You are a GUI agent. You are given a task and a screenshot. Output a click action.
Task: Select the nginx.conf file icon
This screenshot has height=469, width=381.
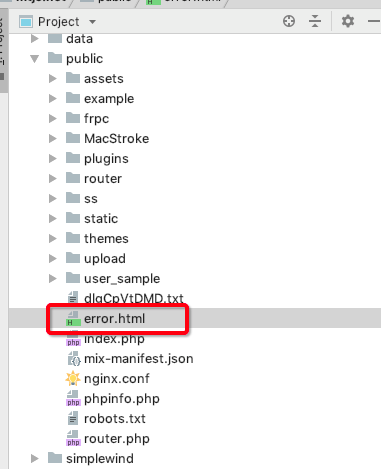coord(73,378)
